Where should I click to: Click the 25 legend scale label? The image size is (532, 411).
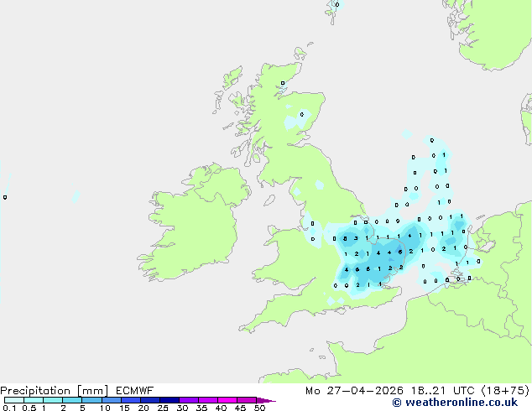click(x=163, y=408)
